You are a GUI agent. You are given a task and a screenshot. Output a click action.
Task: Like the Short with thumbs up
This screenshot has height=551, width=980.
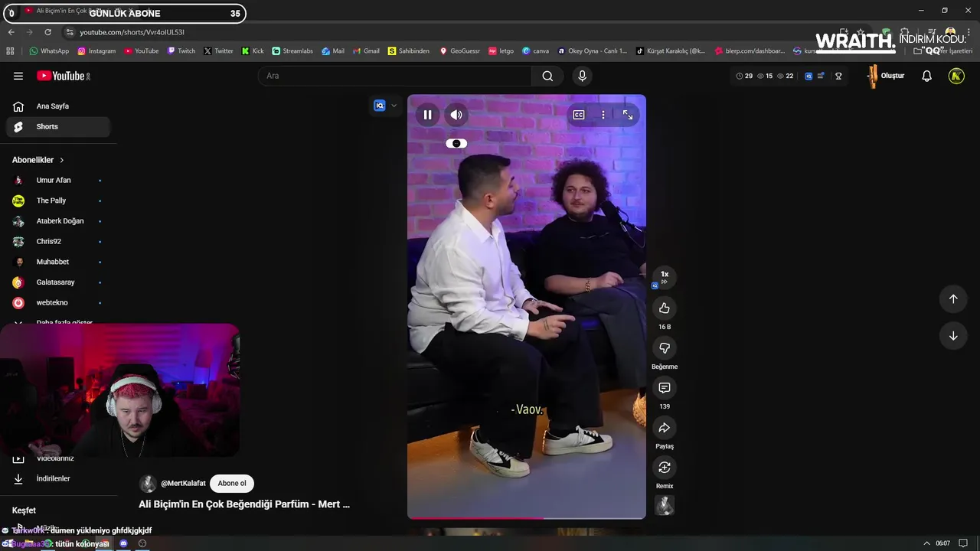(x=665, y=308)
